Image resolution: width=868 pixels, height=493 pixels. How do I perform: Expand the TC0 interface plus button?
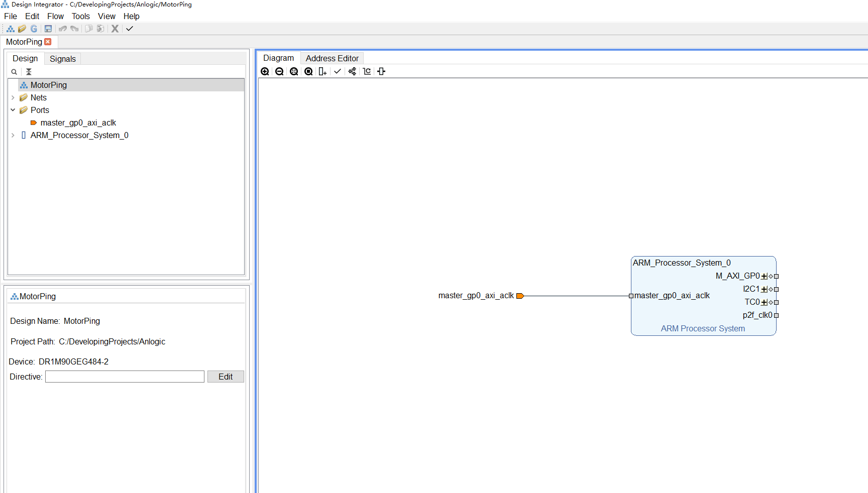point(764,302)
